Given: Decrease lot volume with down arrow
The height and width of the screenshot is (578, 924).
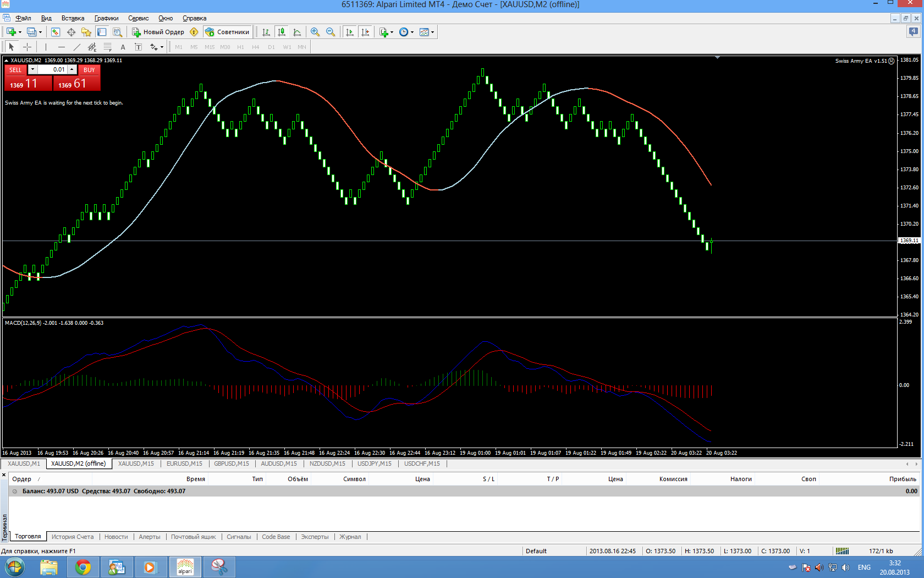Looking at the screenshot, I should coord(32,69).
